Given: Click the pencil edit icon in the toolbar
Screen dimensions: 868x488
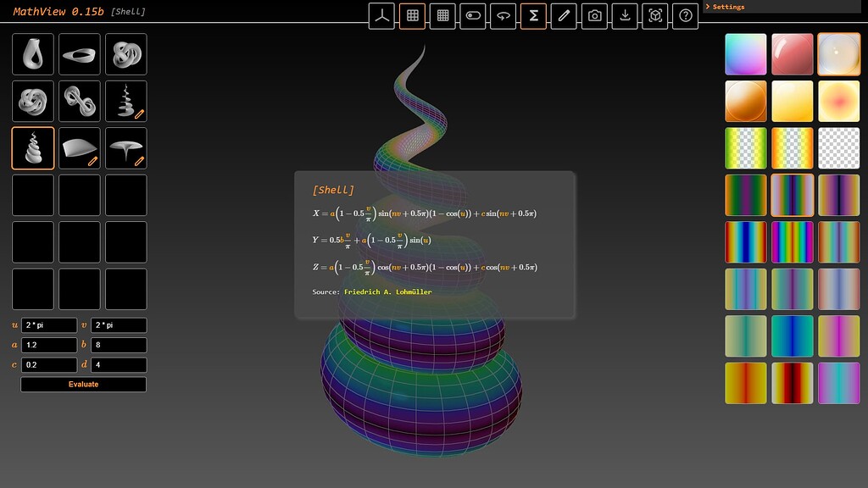Looking at the screenshot, I should tap(564, 15).
